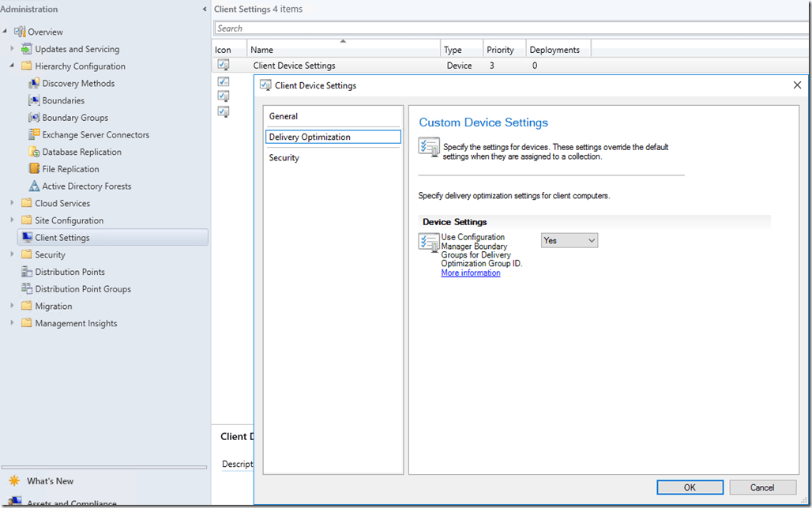Click the Updates and Servicing icon
The height and width of the screenshot is (508, 812).
(27, 49)
